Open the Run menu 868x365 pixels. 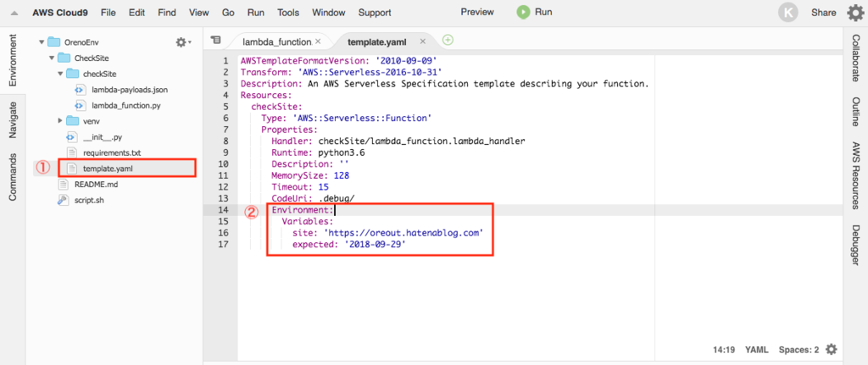click(256, 12)
